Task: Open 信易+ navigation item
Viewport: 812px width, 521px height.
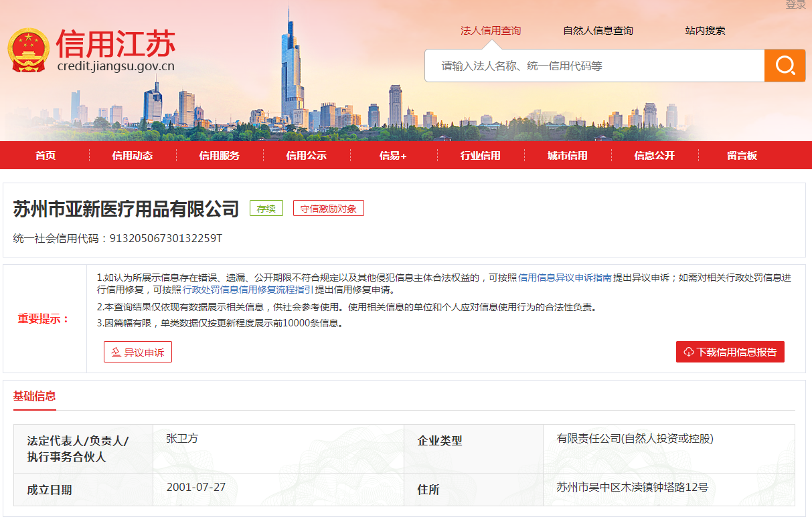Action: coord(393,155)
